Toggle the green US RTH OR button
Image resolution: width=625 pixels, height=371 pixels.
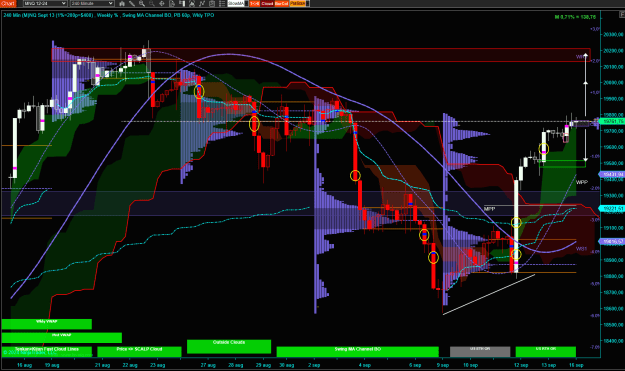(x=546, y=351)
